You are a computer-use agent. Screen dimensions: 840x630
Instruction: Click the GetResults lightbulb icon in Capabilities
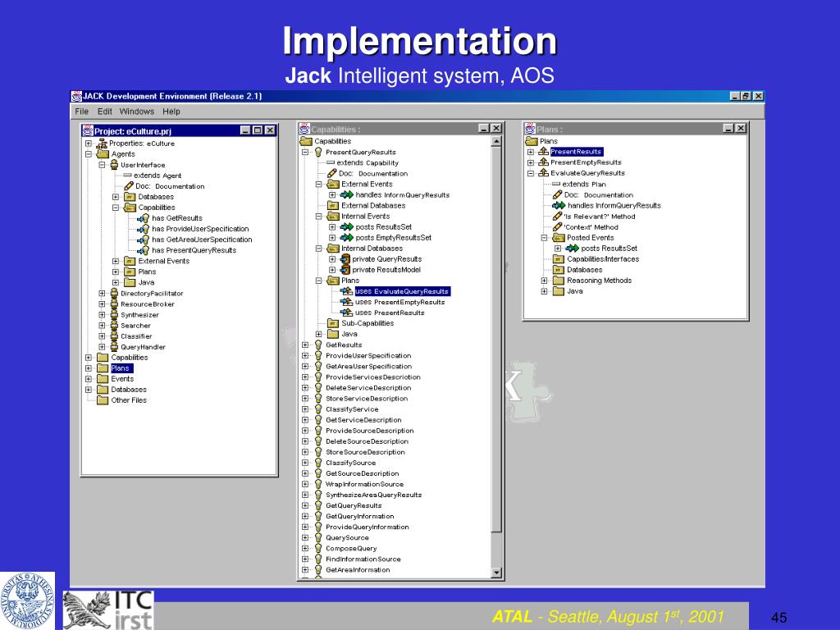318,345
